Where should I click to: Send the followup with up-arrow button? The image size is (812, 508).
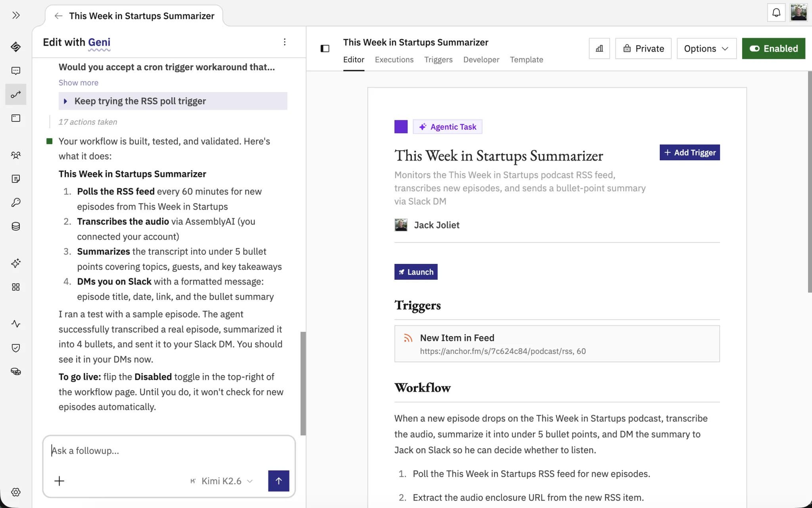pyautogui.click(x=279, y=481)
